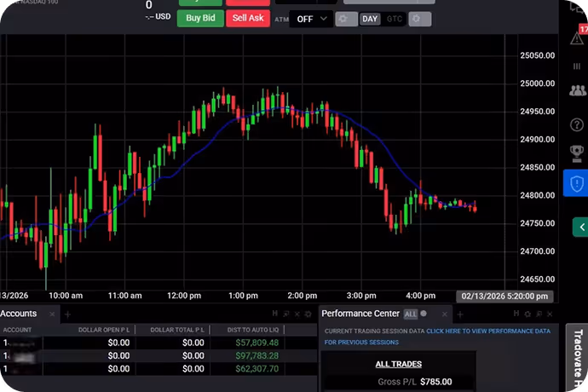
Task: Open the trophy leaderboard icon
Action: [577, 153]
